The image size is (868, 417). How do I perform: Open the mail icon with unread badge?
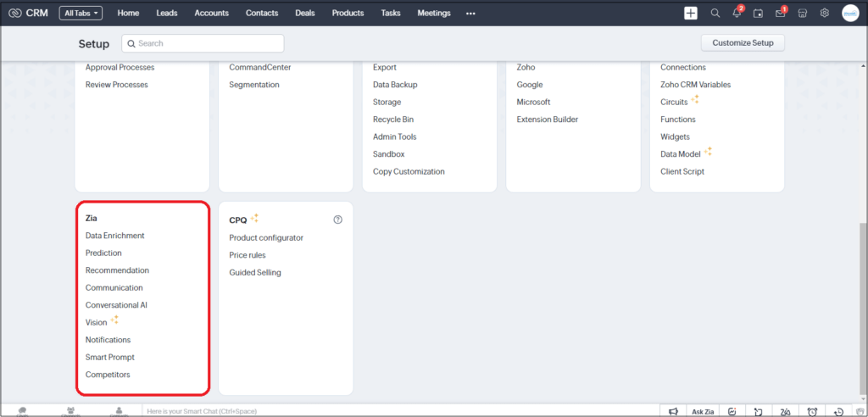(780, 14)
